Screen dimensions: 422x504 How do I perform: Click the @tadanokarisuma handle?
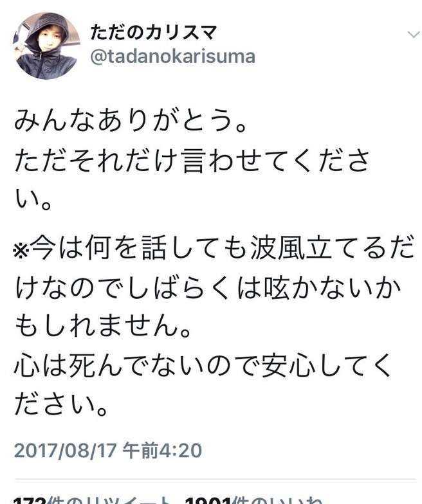click(173, 57)
